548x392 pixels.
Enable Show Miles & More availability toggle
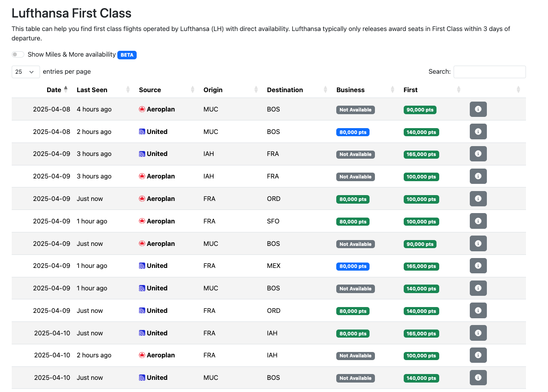(x=18, y=54)
